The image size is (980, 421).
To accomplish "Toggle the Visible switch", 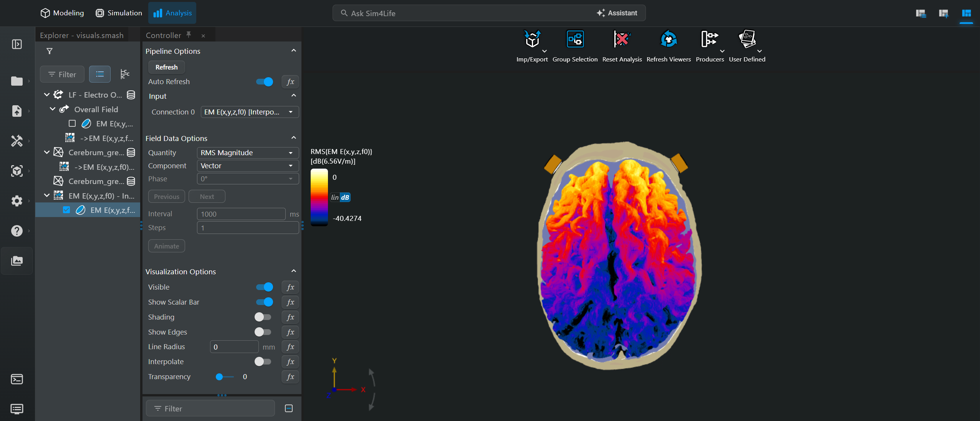I will 265,287.
